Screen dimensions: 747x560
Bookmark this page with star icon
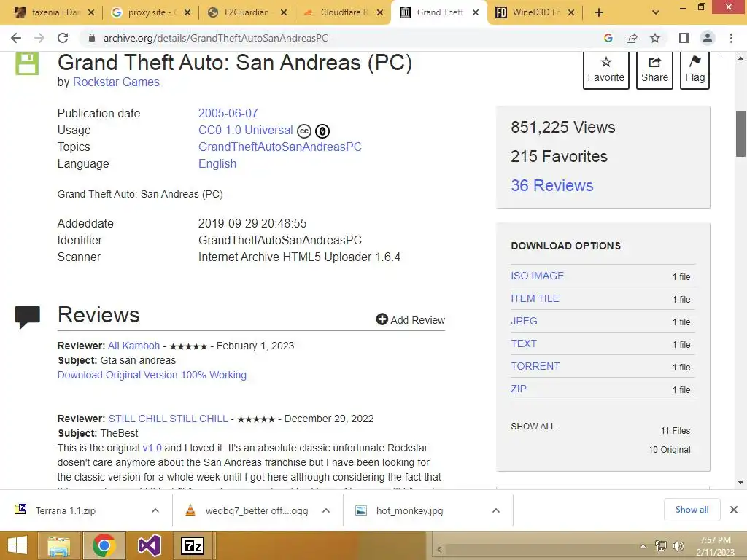[655, 38]
